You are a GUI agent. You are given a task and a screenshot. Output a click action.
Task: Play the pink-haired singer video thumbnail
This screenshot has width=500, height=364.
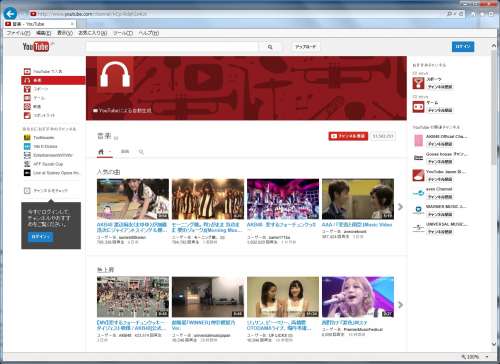coord(358,297)
